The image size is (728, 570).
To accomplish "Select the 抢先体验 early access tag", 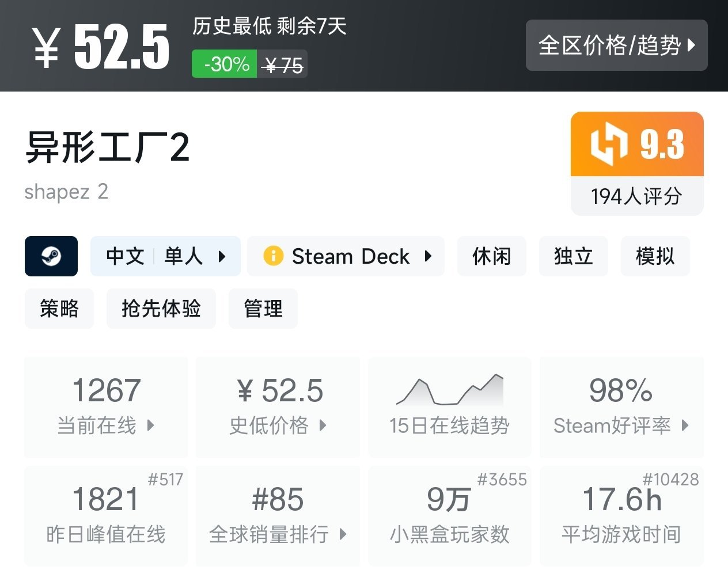I will [x=161, y=309].
